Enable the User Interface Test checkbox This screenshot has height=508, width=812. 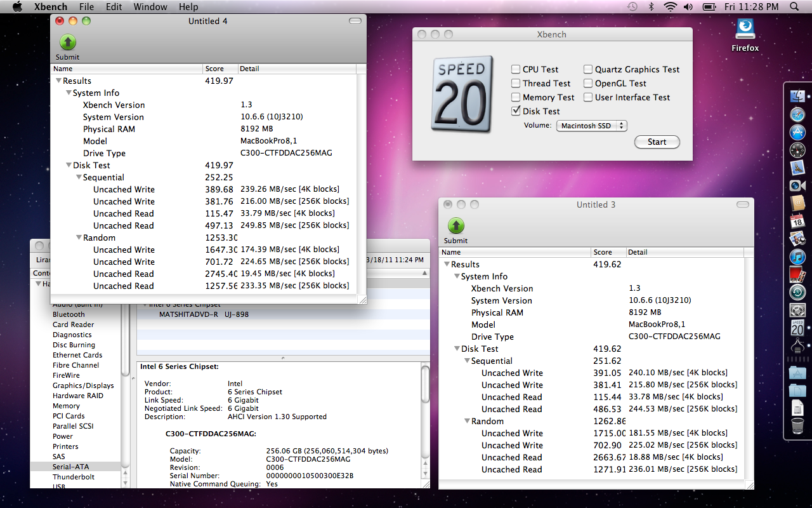coord(588,97)
